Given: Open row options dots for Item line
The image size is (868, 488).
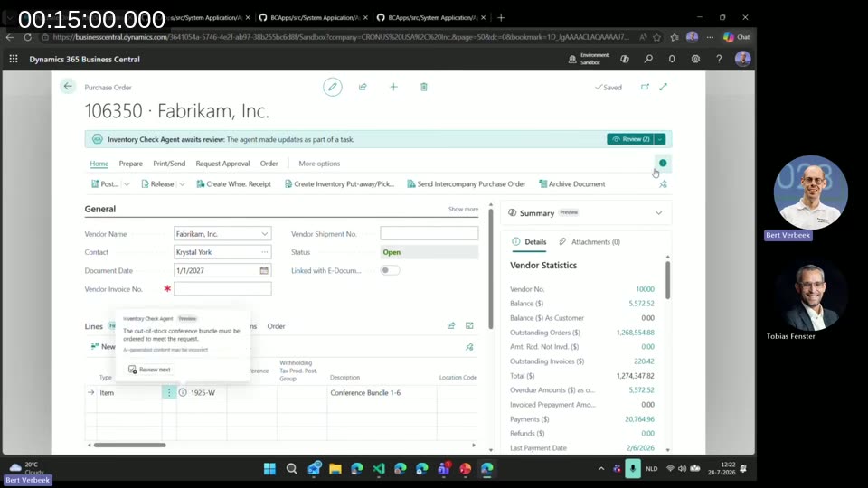Looking at the screenshot, I should point(169,392).
